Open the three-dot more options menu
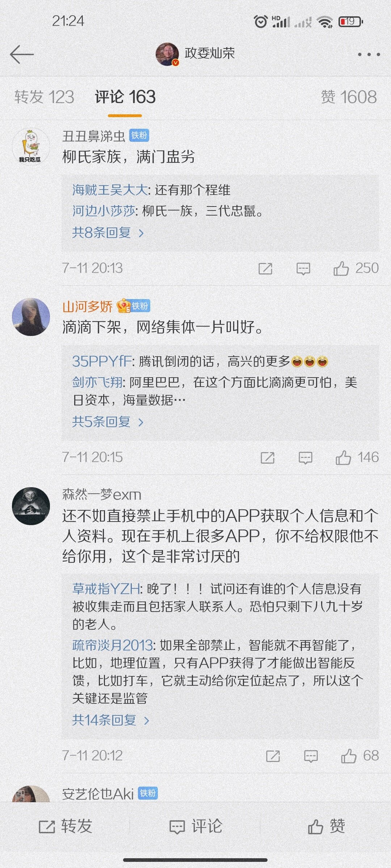This screenshot has height=868, width=391. point(369,55)
